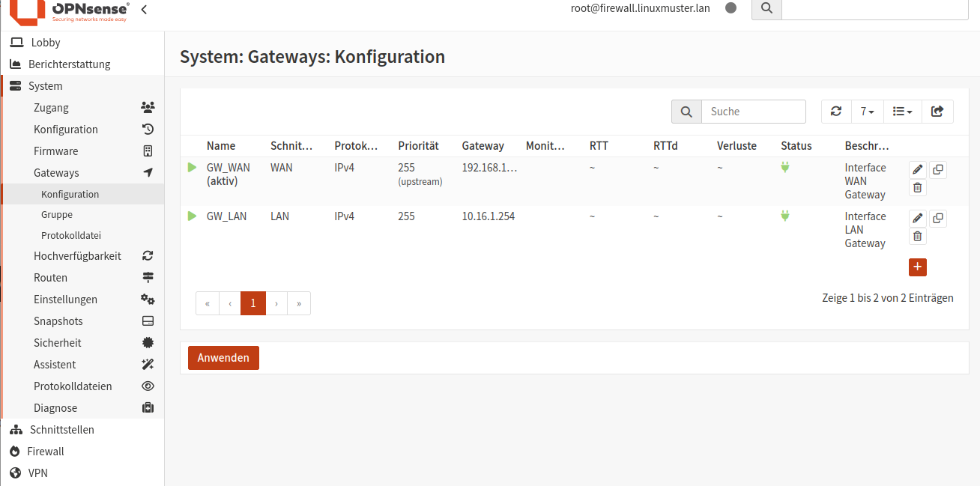Open the Gruppe submenu under Gateways
The width and height of the screenshot is (980, 486).
(x=57, y=214)
